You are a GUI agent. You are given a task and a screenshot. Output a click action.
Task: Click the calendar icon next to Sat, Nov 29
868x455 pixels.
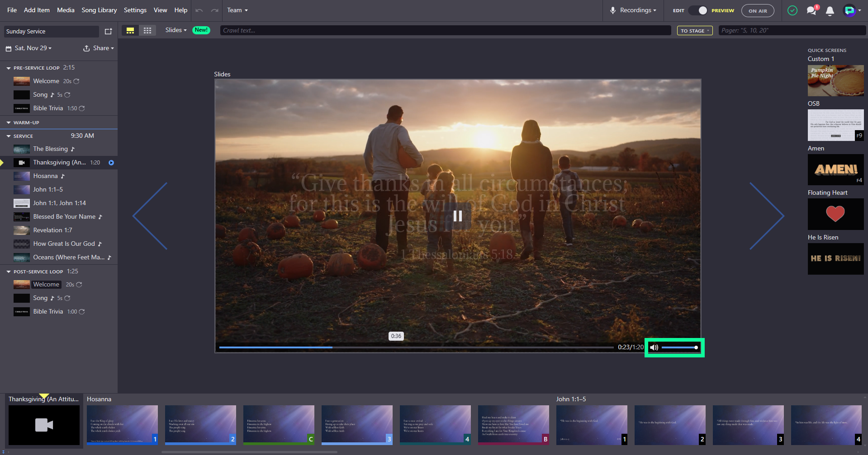9,48
